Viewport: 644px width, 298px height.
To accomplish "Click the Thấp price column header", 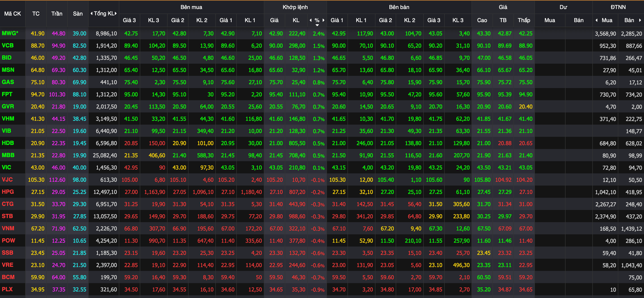I will (x=524, y=20).
